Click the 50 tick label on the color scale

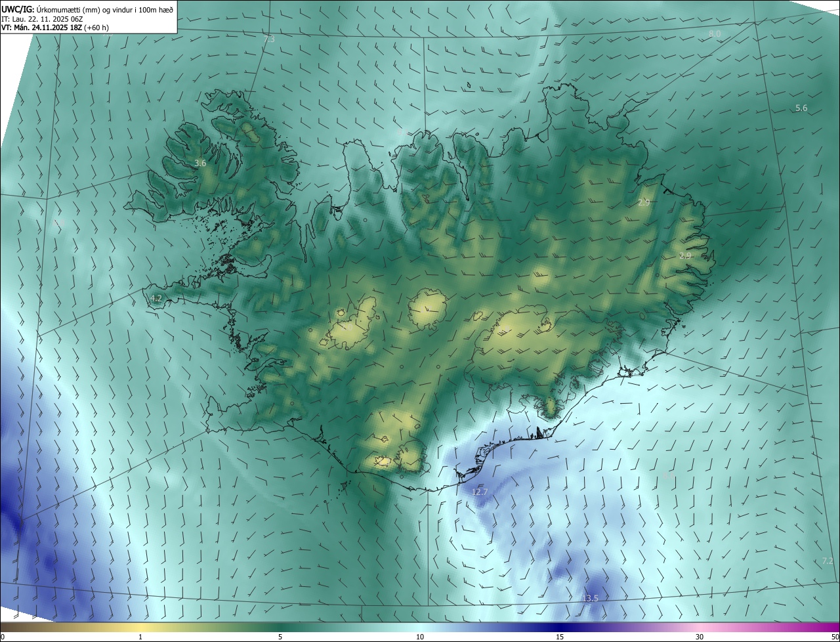pos(835,637)
